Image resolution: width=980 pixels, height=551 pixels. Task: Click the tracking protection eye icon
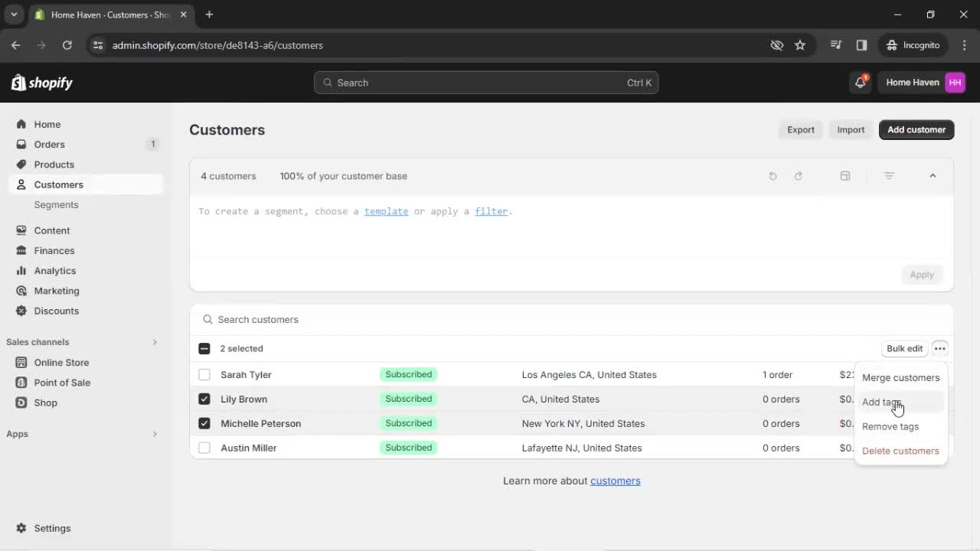pyautogui.click(x=777, y=45)
